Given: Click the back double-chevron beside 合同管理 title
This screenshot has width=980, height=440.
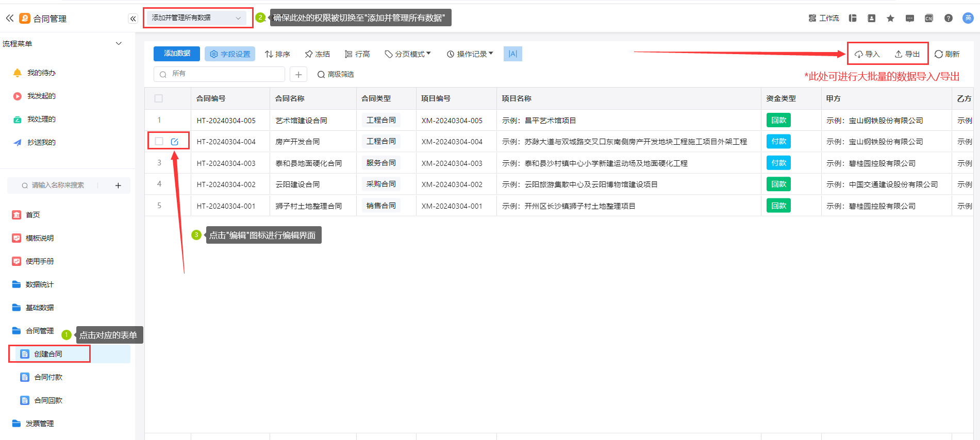Looking at the screenshot, I should [x=10, y=19].
